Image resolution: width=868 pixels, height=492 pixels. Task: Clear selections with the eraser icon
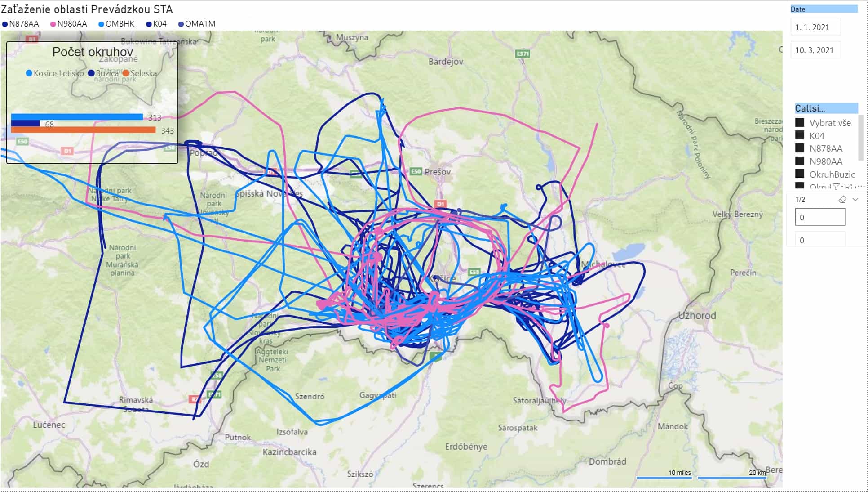pos(842,199)
